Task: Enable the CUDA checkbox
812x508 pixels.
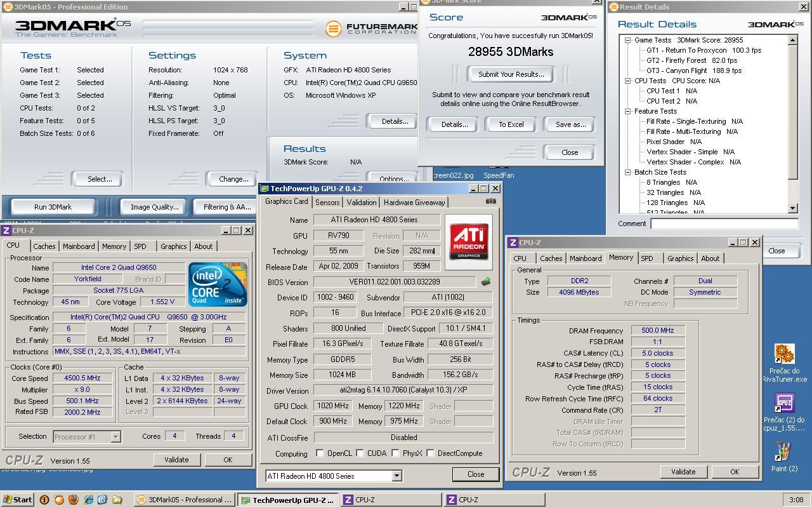Action: pyautogui.click(x=360, y=453)
